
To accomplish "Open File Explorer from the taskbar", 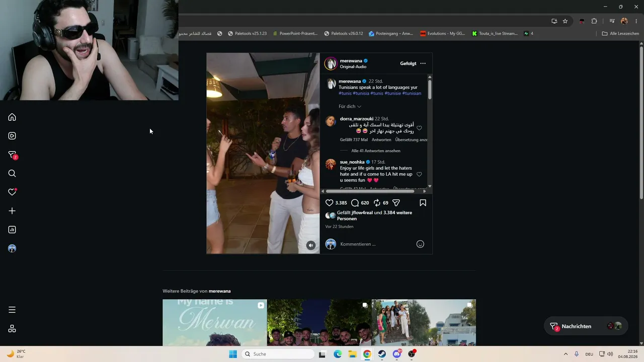I will (352, 354).
